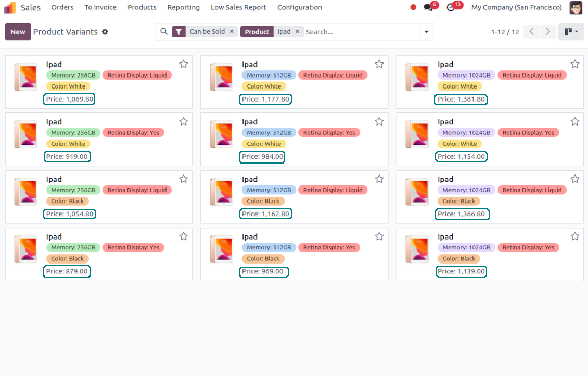Click the Price: 1,054.80 text
588x376 pixels.
70,214
